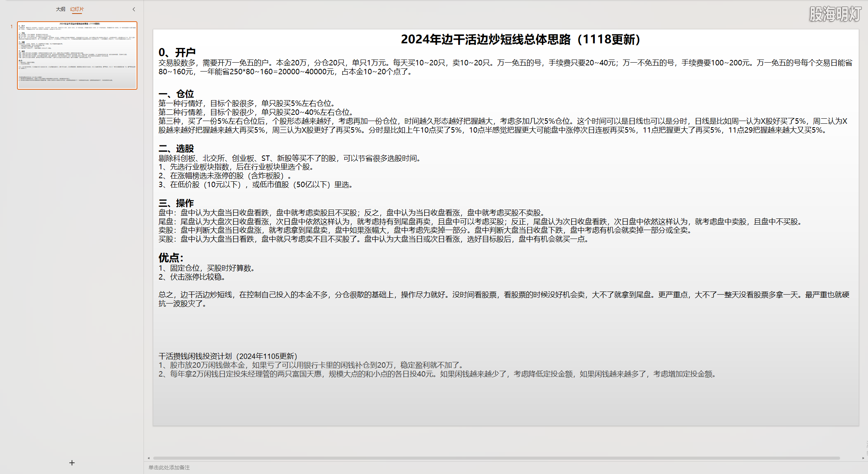Click the heading 二、选股
The width and height of the screenshot is (868, 474).
(176, 148)
